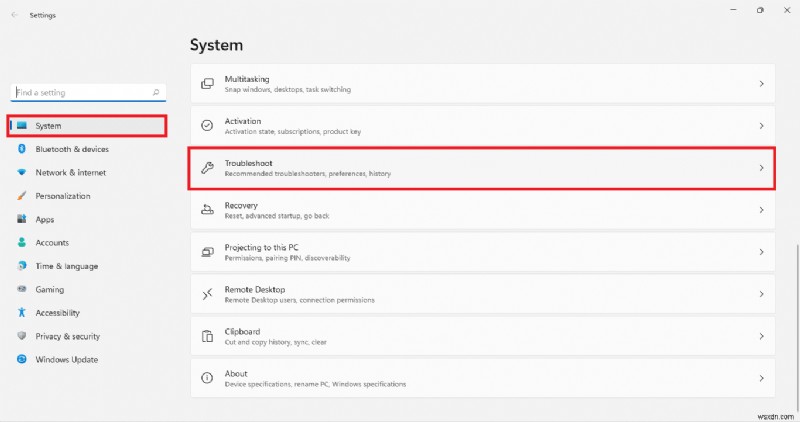Open Windows Update in sidebar
Image resolution: width=800 pixels, height=422 pixels.
click(x=66, y=359)
